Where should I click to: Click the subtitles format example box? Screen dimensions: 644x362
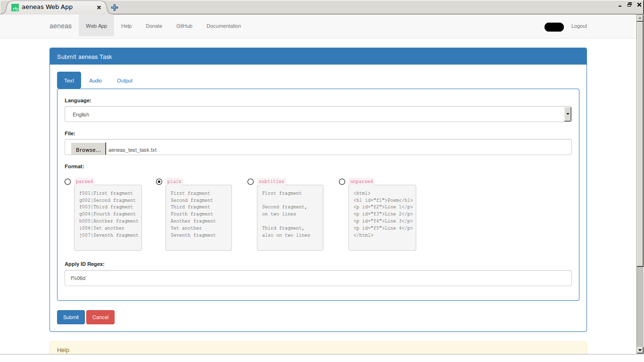290,218
